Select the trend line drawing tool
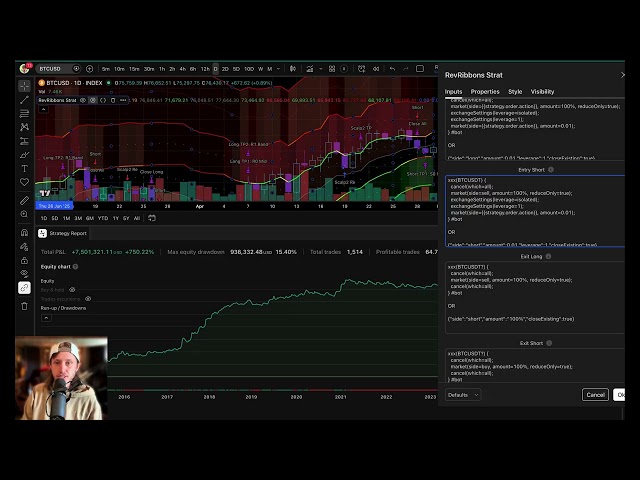This screenshot has height=480, width=640. click(x=25, y=100)
